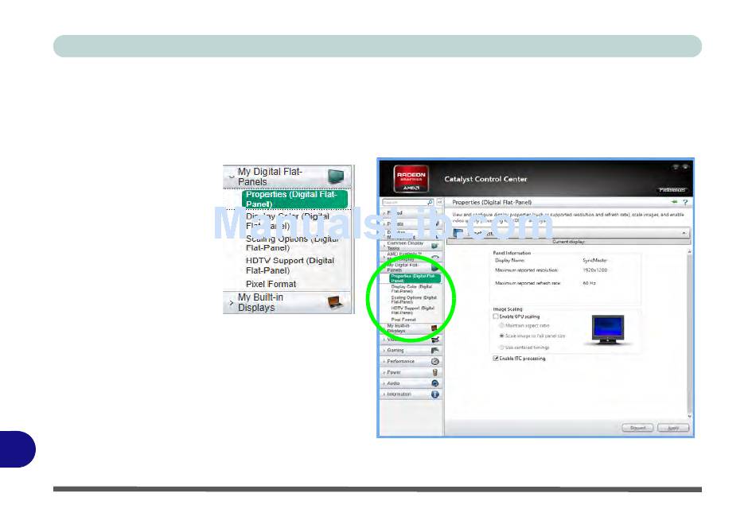Viewport: 756px width, 532px height.
Task: Click the Performance gauge icon
Action: coord(435,361)
